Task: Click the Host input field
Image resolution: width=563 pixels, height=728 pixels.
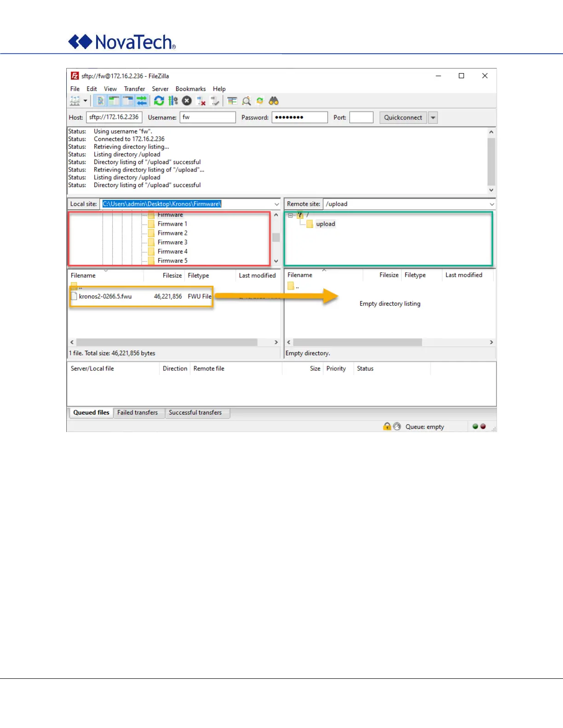Action: point(114,117)
